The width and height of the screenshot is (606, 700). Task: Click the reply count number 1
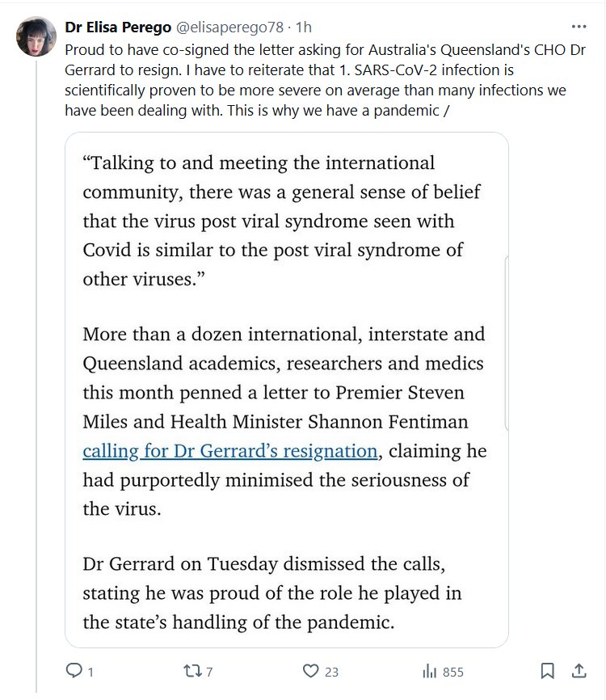tap(91, 672)
